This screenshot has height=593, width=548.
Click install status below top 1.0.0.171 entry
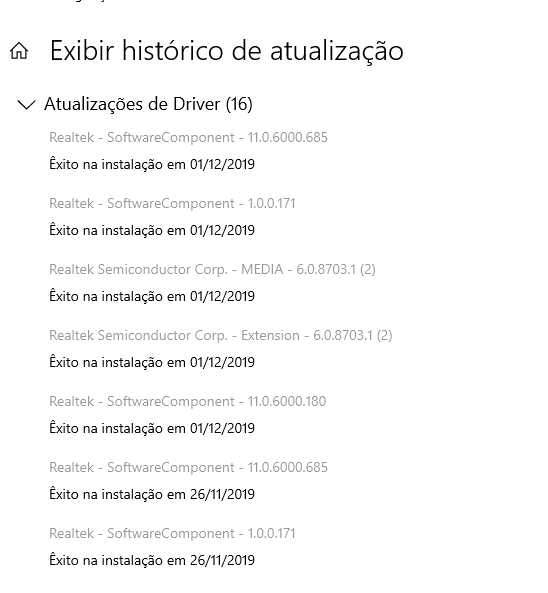[x=152, y=230]
